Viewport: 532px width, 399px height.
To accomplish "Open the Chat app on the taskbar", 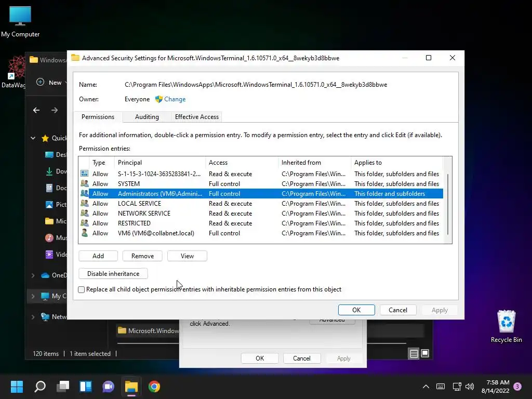I will 108,387.
